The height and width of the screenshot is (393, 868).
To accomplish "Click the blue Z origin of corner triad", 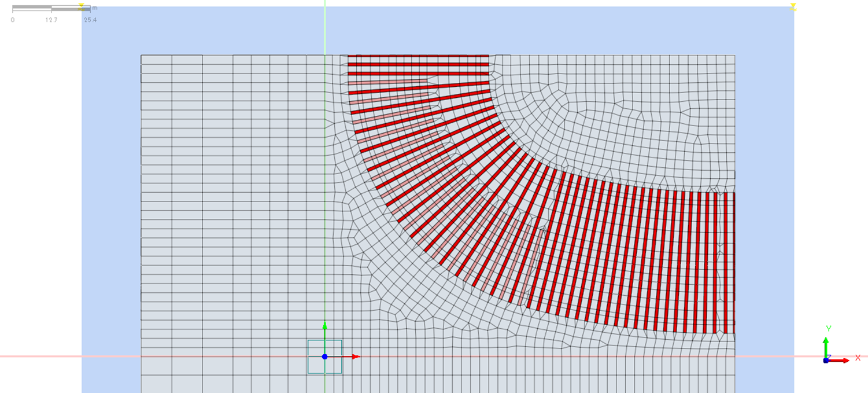I will [826, 360].
